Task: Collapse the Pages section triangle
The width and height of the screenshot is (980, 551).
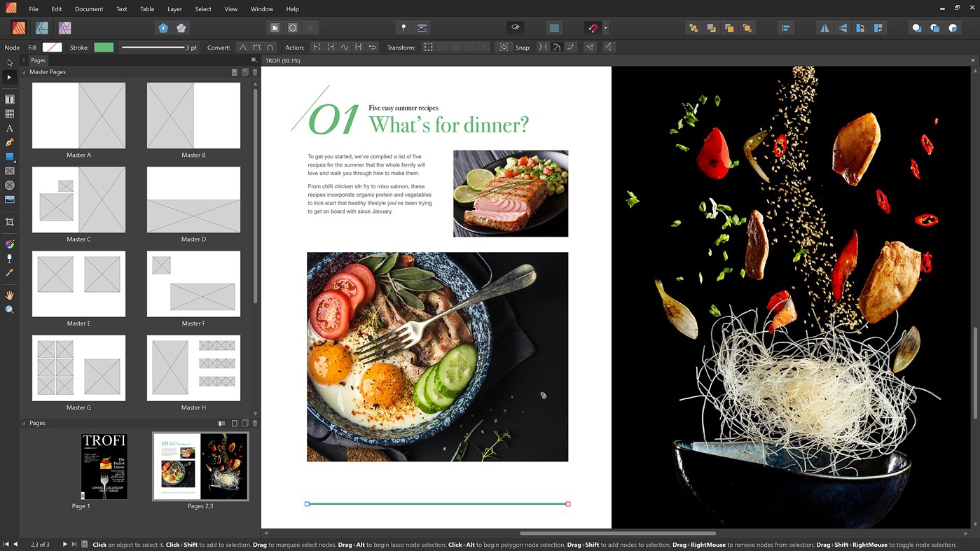Action: [x=24, y=424]
